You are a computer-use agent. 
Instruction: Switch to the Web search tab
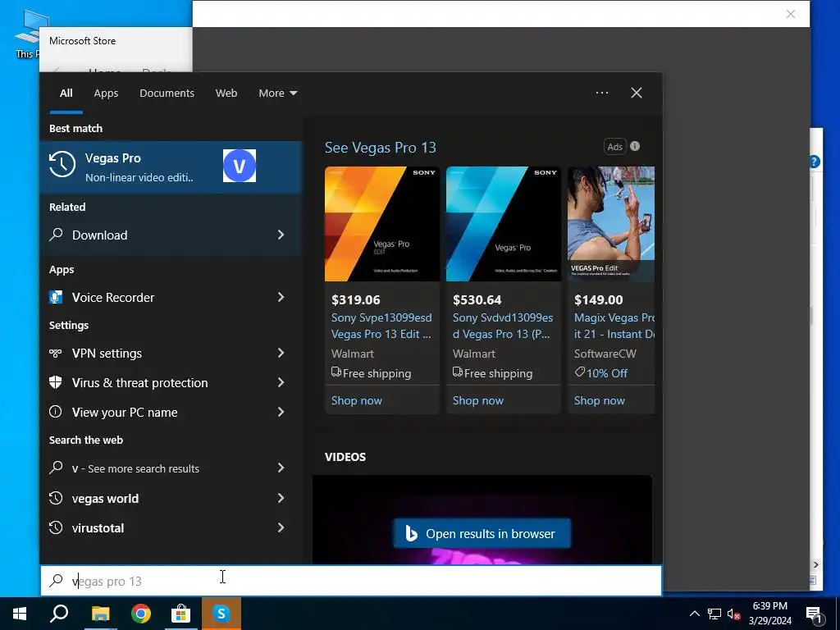tap(226, 94)
